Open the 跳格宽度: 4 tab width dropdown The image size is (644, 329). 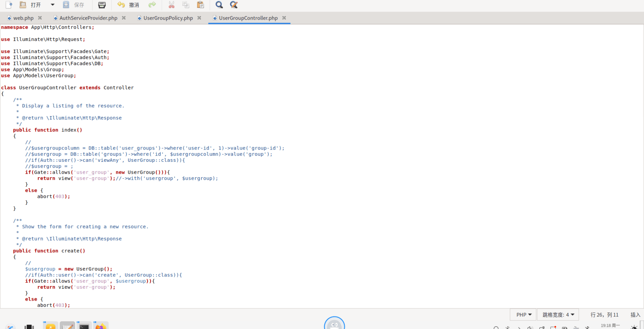coord(558,315)
